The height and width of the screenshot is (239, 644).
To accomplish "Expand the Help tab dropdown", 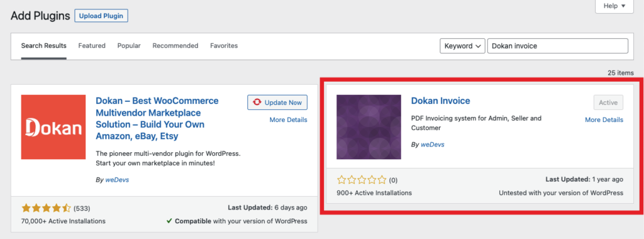I will tap(614, 6).
